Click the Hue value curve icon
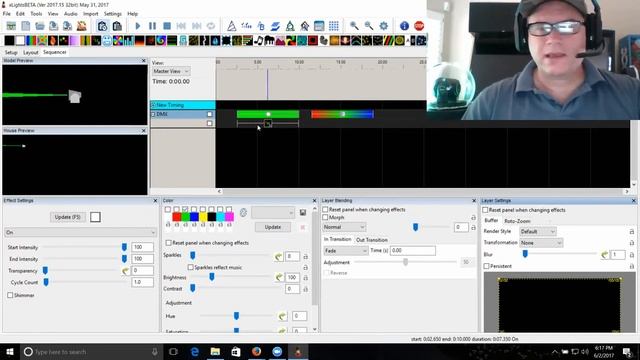 click(282, 316)
